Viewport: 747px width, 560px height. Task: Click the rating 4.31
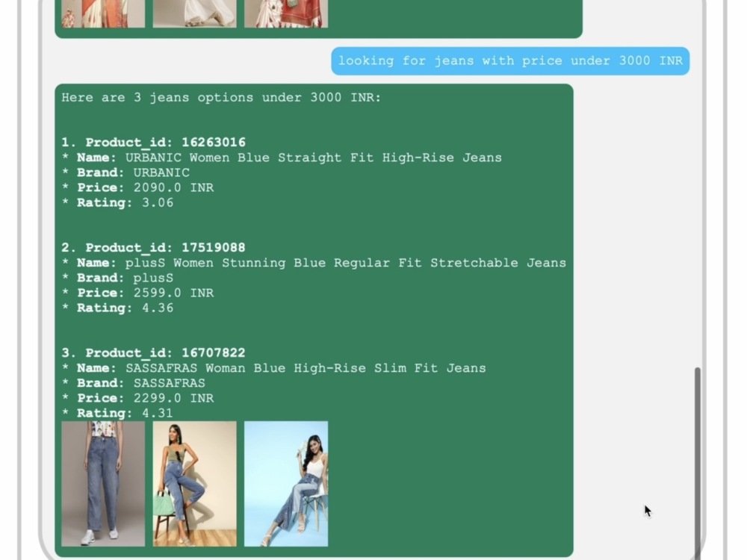point(158,413)
